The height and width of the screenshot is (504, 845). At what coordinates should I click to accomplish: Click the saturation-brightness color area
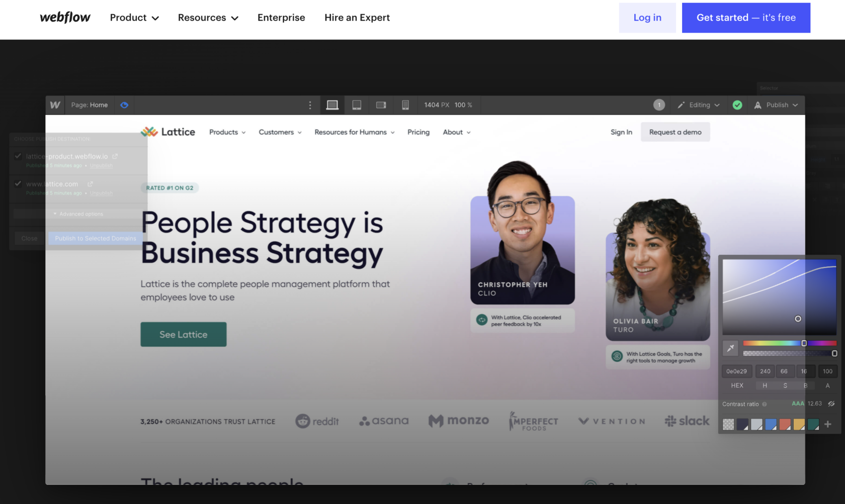779,297
